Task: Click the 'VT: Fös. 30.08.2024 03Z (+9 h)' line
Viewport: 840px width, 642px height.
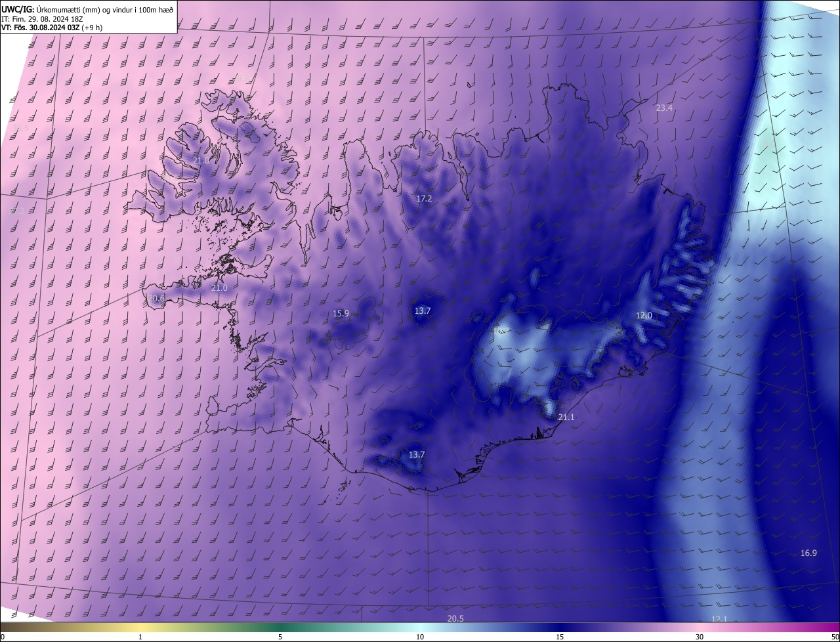Action: click(x=52, y=28)
